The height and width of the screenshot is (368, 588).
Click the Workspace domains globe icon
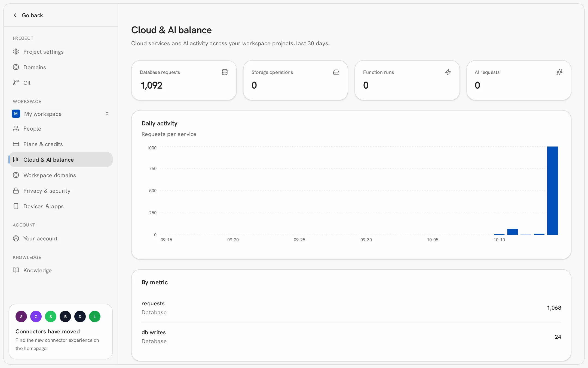point(16,175)
